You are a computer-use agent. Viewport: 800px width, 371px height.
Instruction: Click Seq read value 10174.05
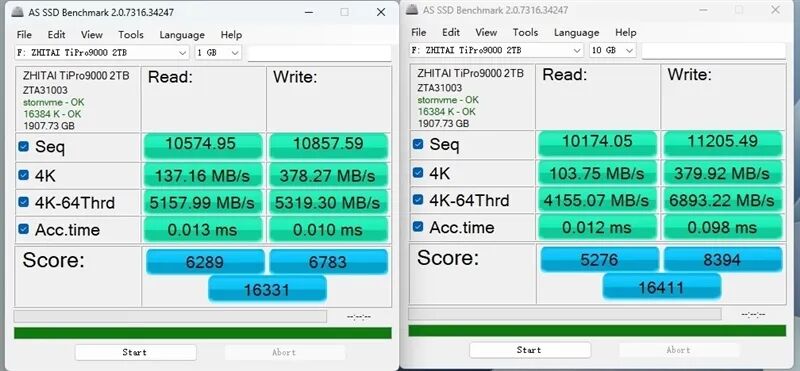click(597, 143)
